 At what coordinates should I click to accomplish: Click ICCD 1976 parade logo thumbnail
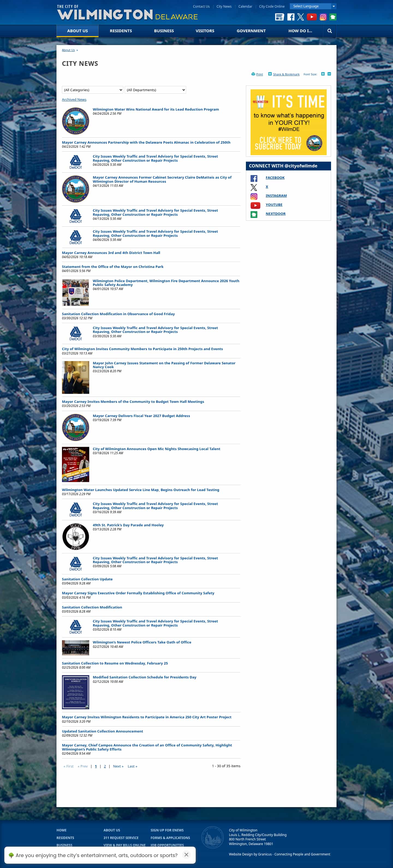[75, 536]
